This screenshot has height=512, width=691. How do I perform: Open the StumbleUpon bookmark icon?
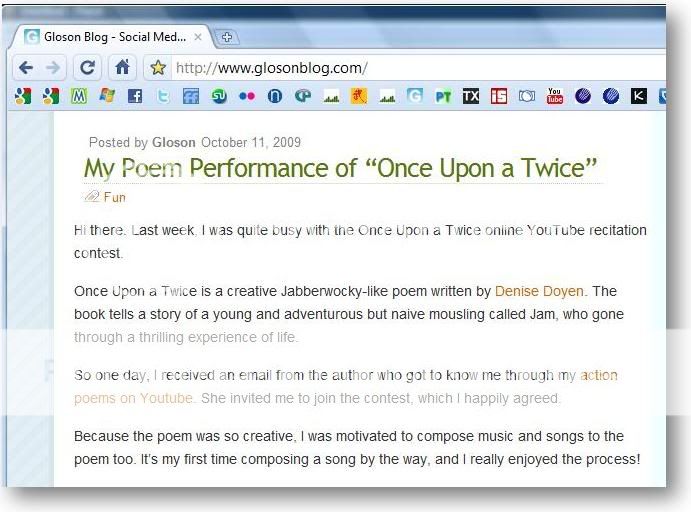218,97
